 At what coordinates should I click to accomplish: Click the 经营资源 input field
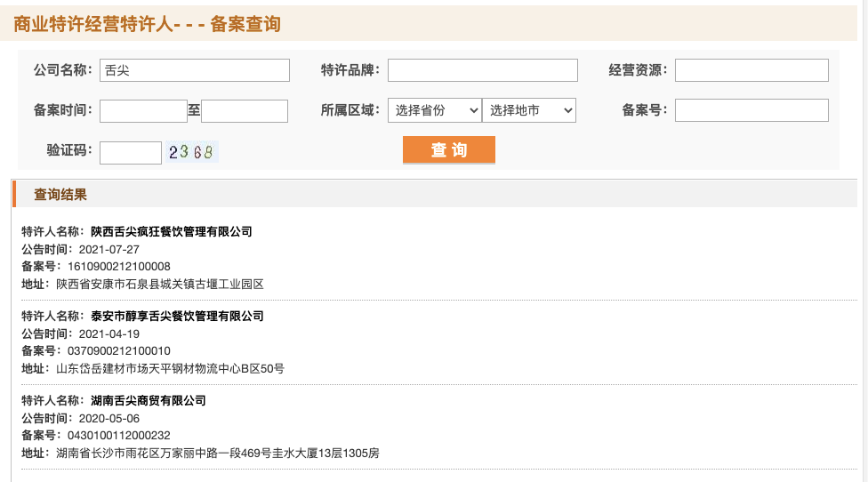[x=751, y=70]
